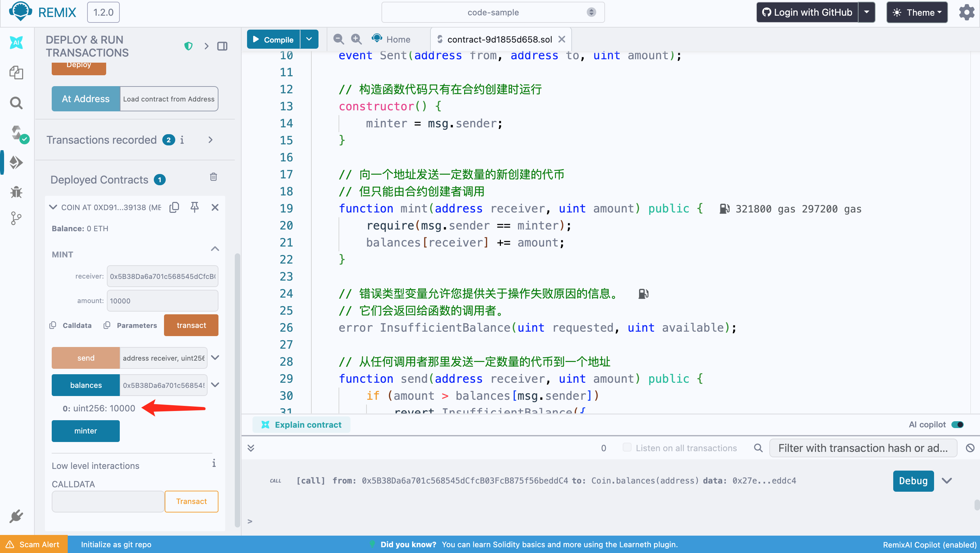
Task: Toggle the AI copilot switch
Action: (x=957, y=425)
